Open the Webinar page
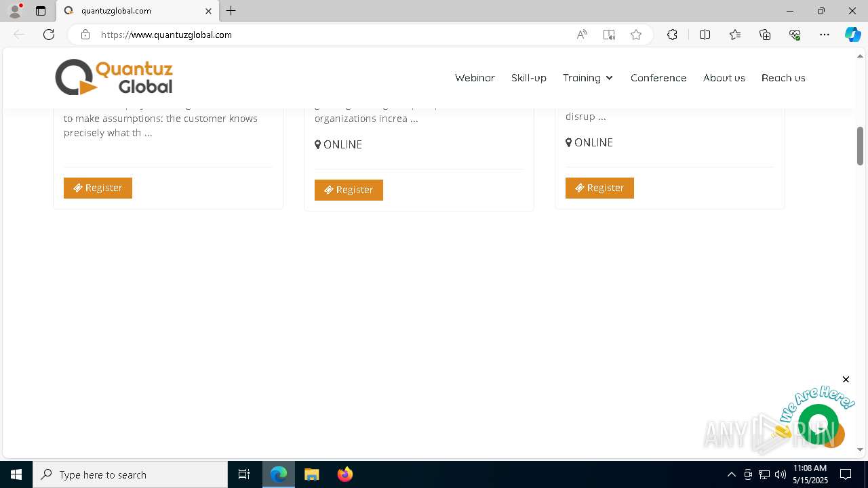868x488 pixels. click(475, 78)
